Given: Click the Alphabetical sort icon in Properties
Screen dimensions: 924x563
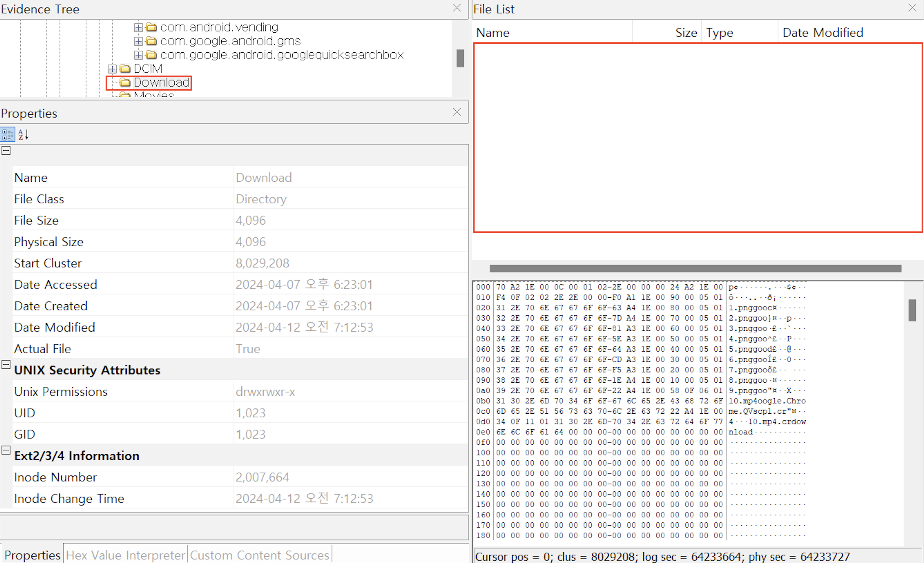Looking at the screenshot, I should [23, 134].
